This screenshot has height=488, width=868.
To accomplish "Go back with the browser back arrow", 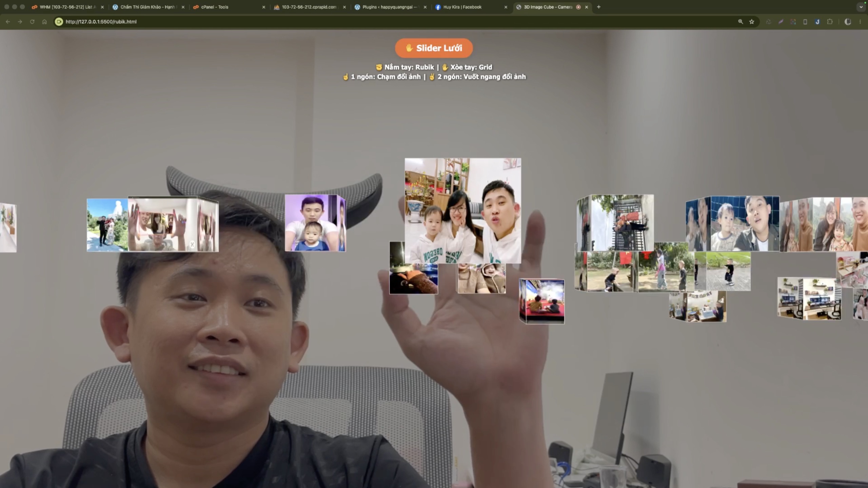I will click(x=8, y=22).
